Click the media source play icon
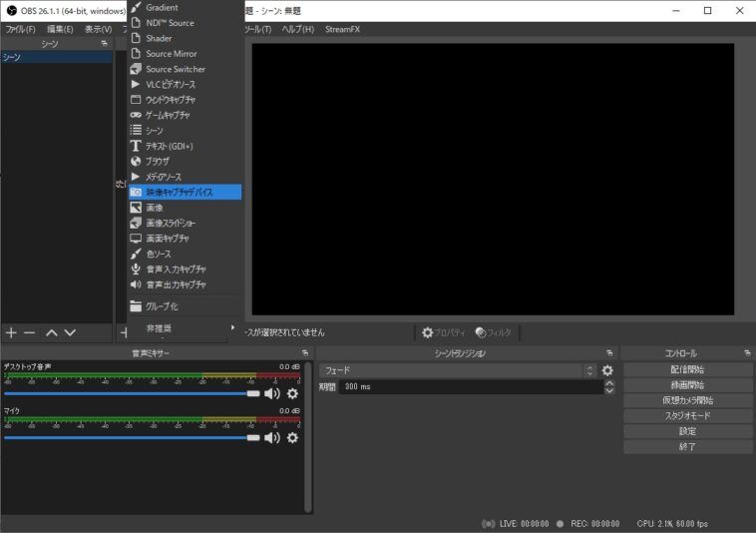756x533 pixels. pos(136,177)
